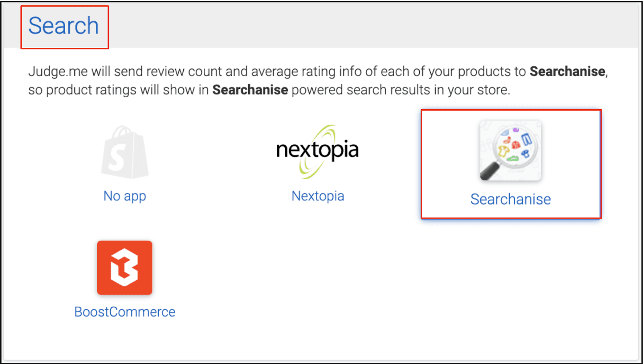Select the Nextopia logo
This screenshot has width=643, height=364.
317,151
